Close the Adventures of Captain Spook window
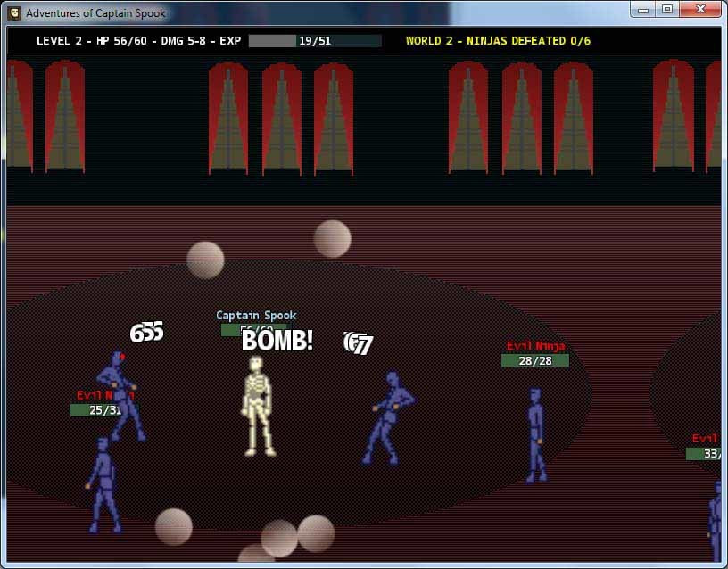Viewport: 728px width, 569px height. pos(700,9)
